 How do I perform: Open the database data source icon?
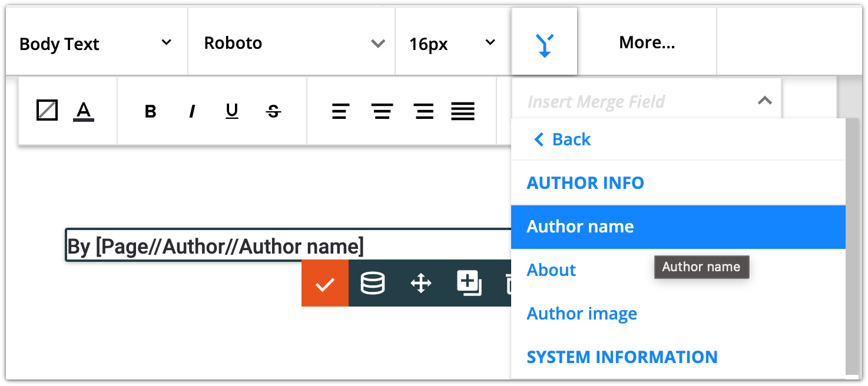pos(372,283)
